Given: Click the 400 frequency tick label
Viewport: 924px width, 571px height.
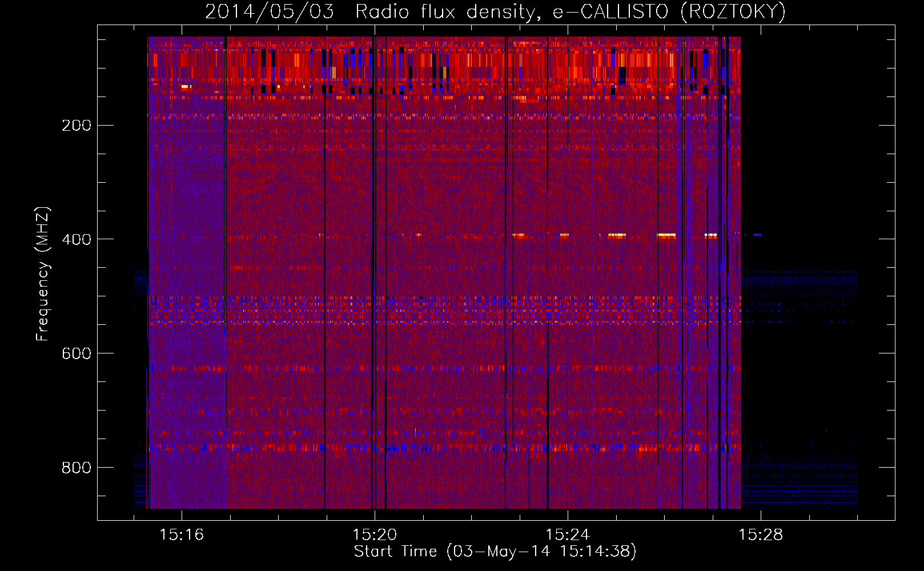Looking at the screenshot, I should (77, 239).
